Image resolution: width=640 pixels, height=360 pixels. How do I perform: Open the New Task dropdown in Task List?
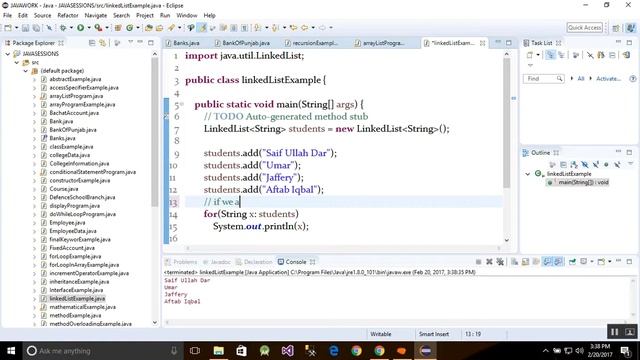click(538, 55)
